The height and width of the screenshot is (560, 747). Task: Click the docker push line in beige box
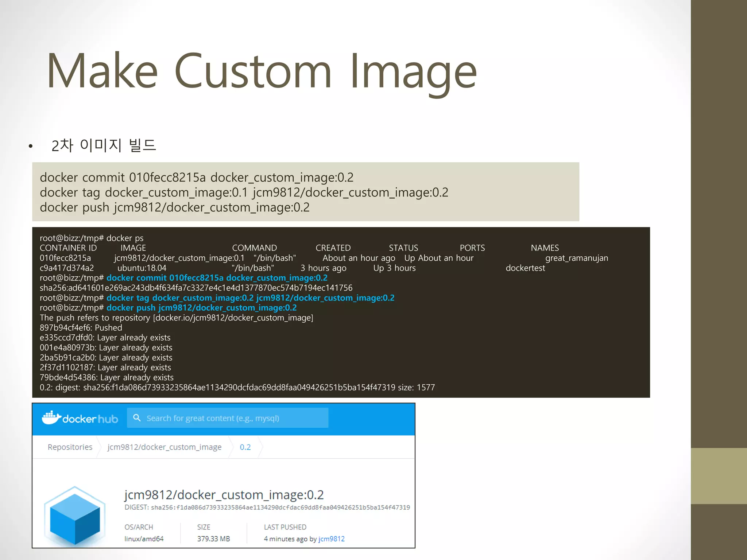coord(174,207)
